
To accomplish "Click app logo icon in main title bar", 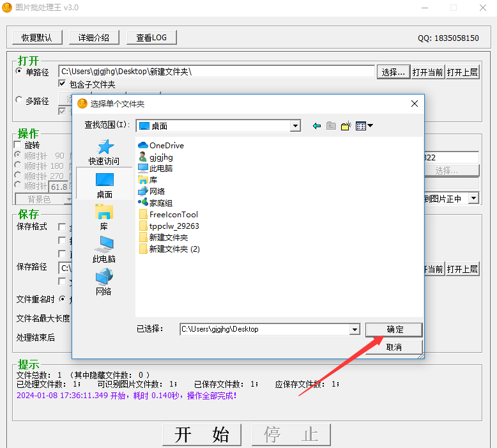I will coord(7,7).
